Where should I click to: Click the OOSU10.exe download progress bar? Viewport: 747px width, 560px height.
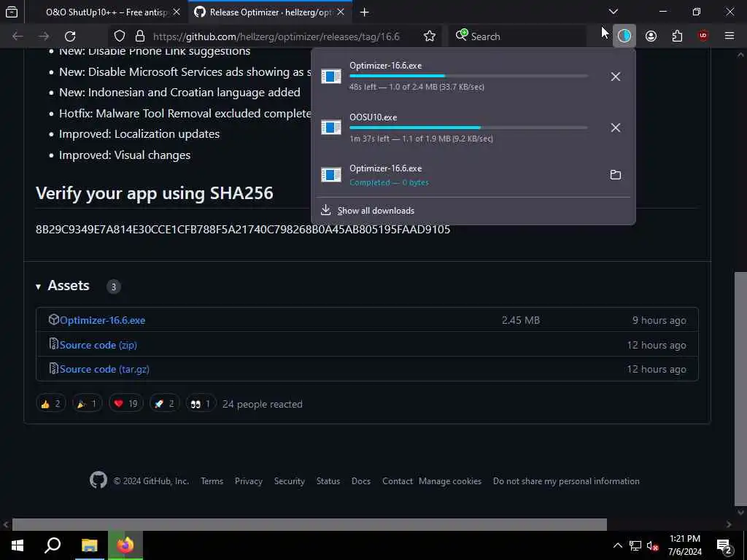[x=468, y=128]
